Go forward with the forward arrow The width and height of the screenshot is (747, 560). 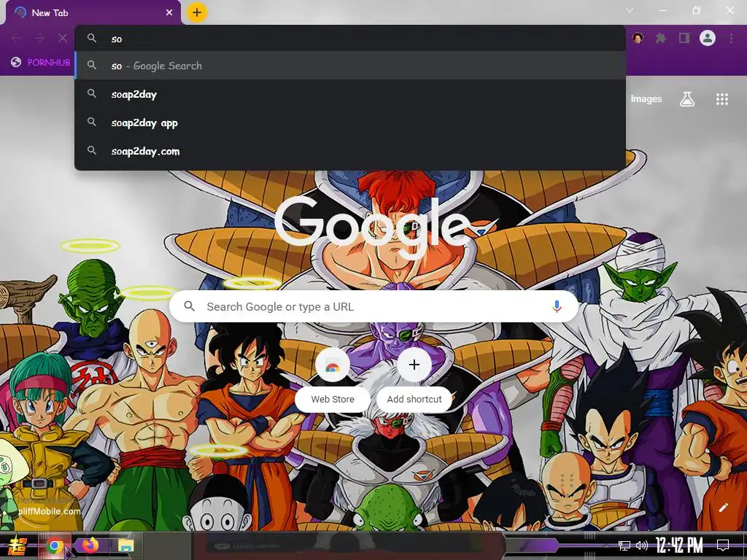point(39,38)
